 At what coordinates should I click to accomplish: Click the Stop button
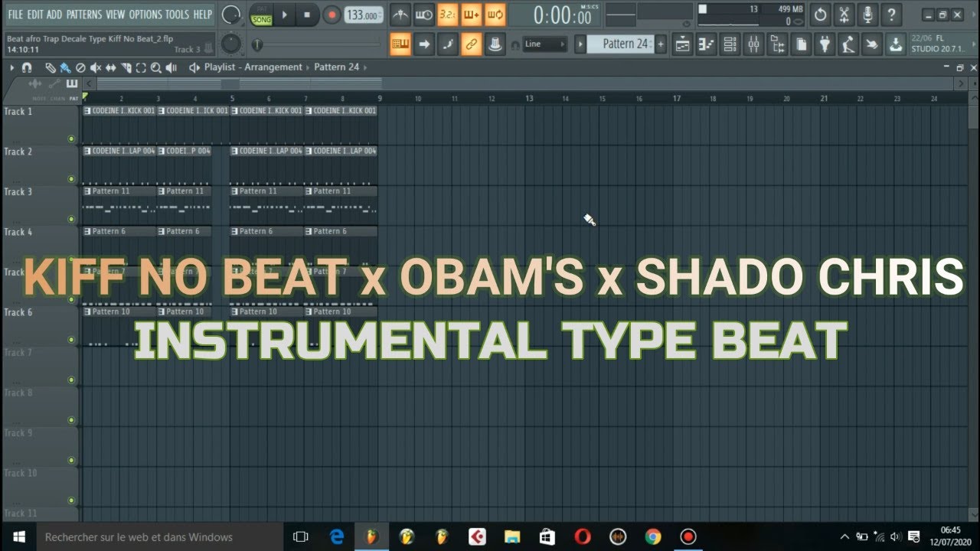point(307,15)
